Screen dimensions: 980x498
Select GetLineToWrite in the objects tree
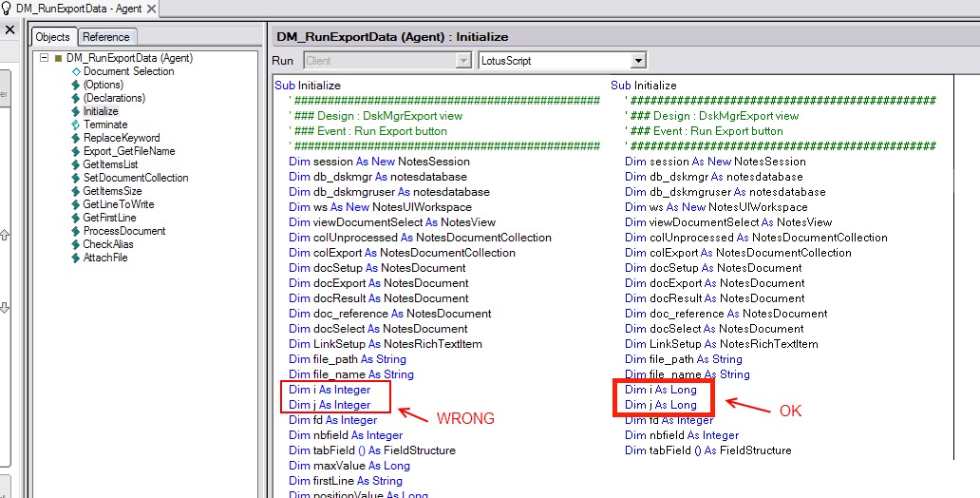tap(118, 204)
